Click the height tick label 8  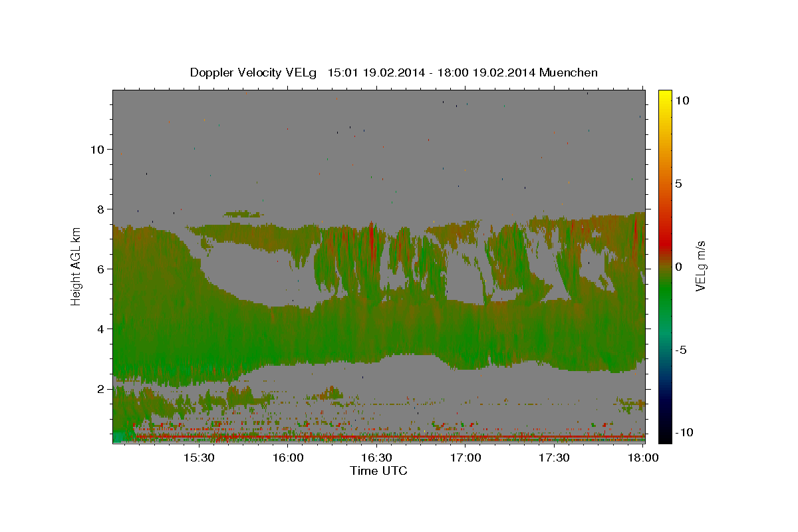coord(101,209)
